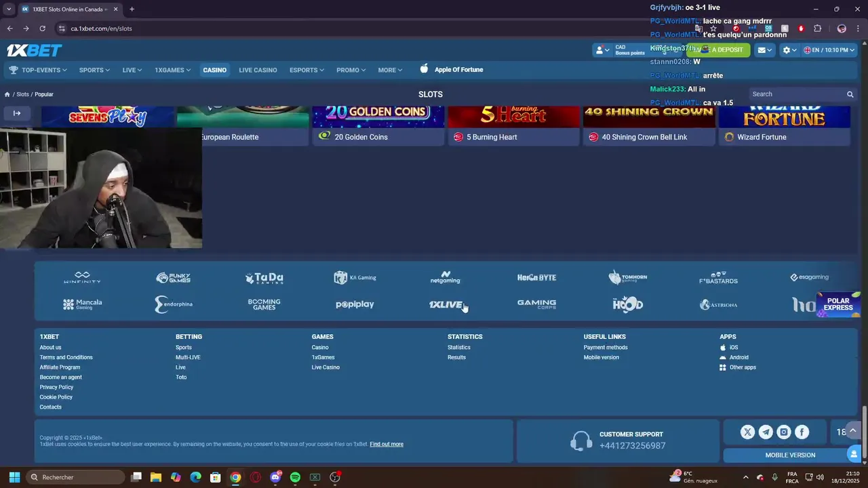Open Telegram social icon
The width and height of the screenshot is (868, 488).
[766, 432]
